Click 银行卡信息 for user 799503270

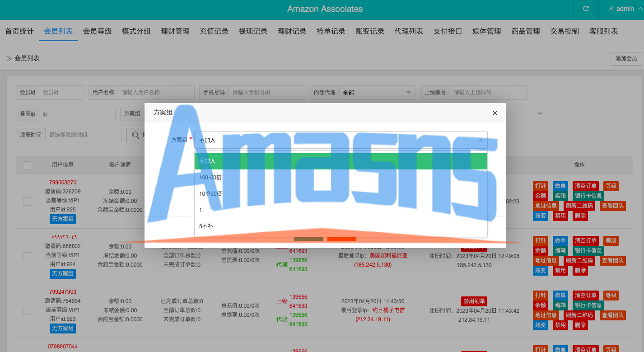pyautogui.click(x=588, y=196)
